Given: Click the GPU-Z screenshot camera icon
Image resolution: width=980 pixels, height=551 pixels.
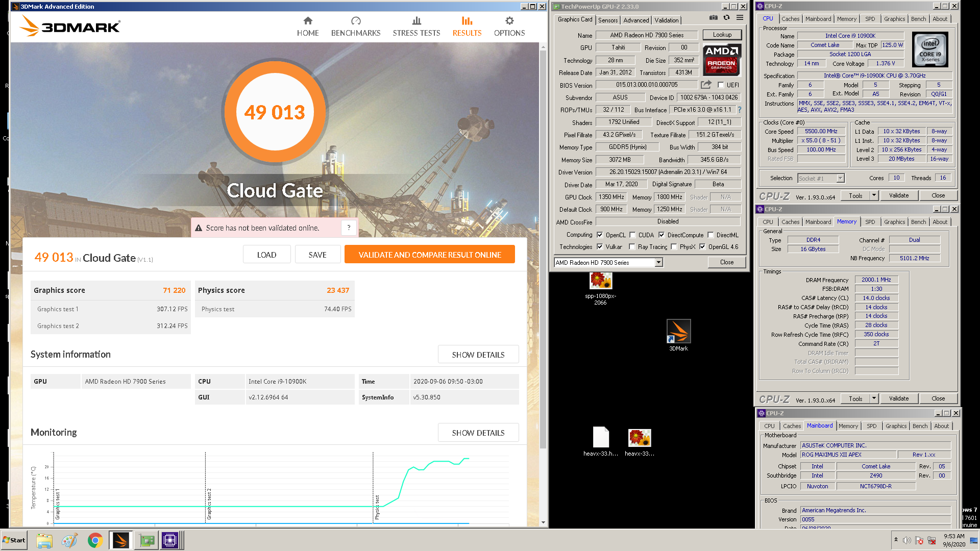Looking at the screenshot, I should [x=713, y=17].
